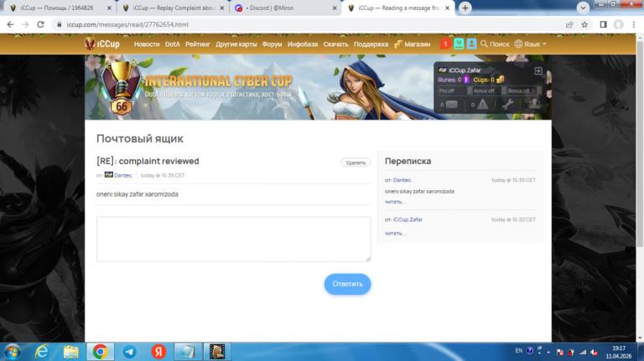Bookmark this page with star icon
The height and width of the screenshot is (361, 644).
(584, 24)
